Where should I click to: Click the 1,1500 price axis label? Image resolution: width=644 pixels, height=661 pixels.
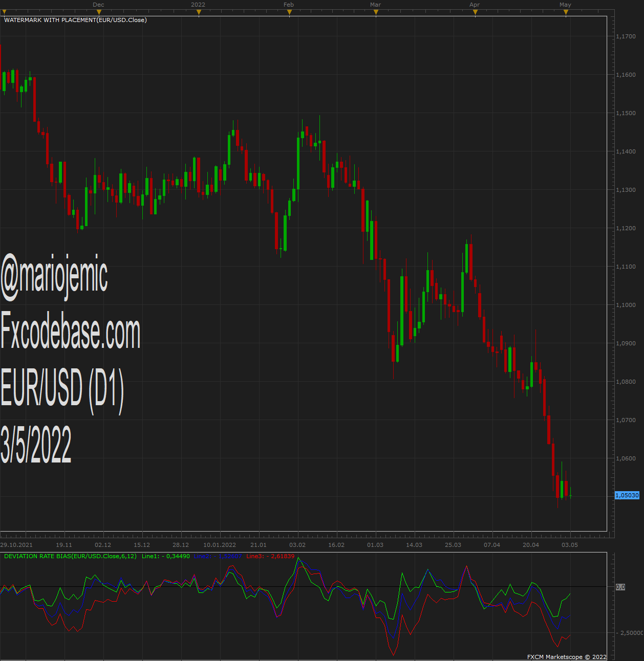coord(626,113)
